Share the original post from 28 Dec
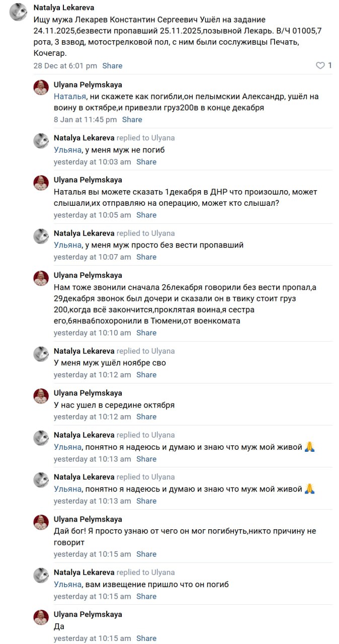This screenshot has height=644, width=339. click(112, 66)
